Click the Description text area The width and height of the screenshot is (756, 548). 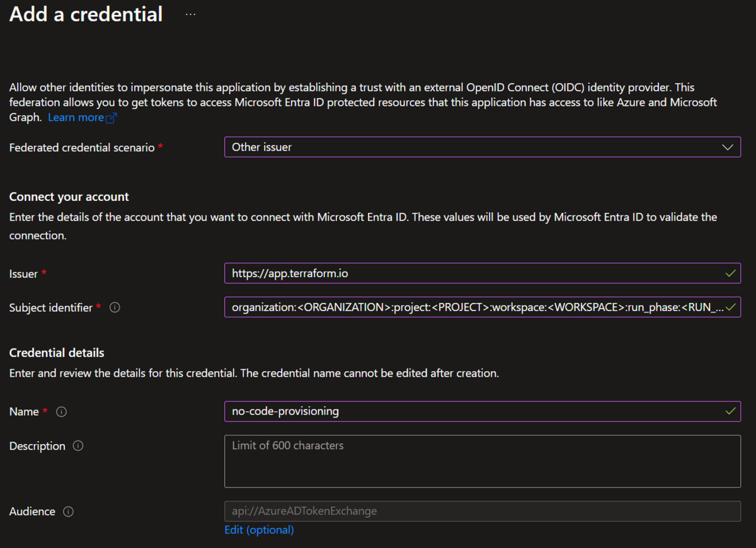483,461
